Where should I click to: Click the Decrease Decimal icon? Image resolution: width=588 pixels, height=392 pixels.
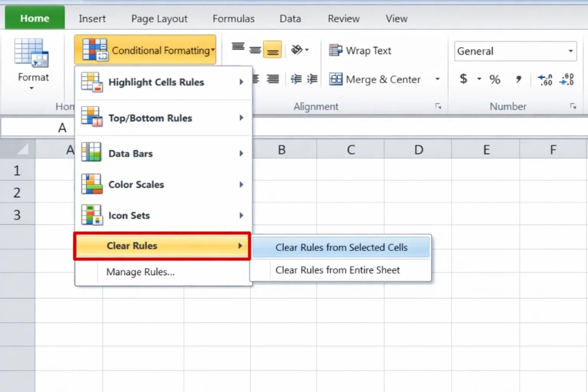tap(567, 79)
